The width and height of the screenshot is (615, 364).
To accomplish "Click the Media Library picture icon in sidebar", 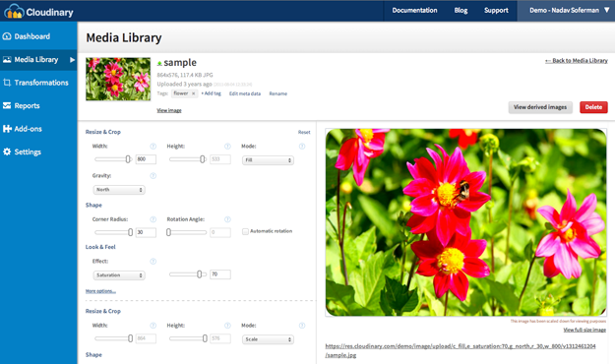I will 7,60.
